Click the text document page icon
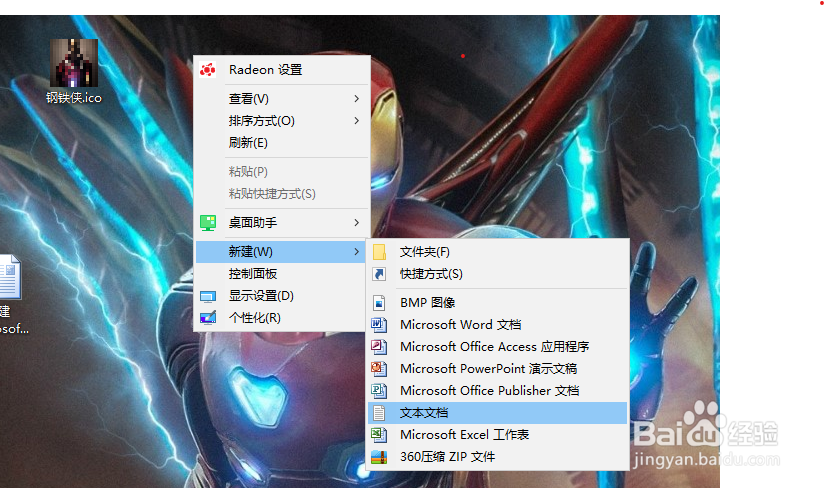This screenshot has height=488, width=825. (379, 413)
